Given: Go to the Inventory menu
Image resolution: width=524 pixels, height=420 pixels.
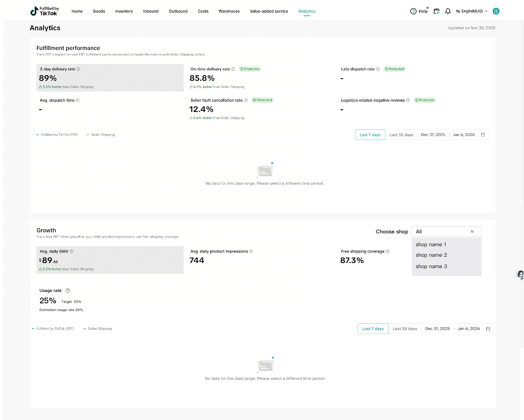Looking at the screenshot, I should (124, 11).
